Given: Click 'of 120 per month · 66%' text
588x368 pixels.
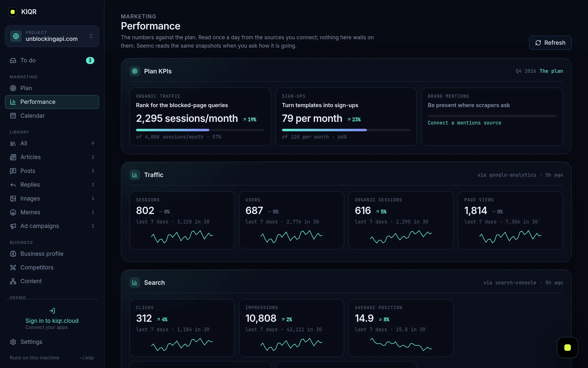Looking at the screenshot, I should [x=314, y=137].
